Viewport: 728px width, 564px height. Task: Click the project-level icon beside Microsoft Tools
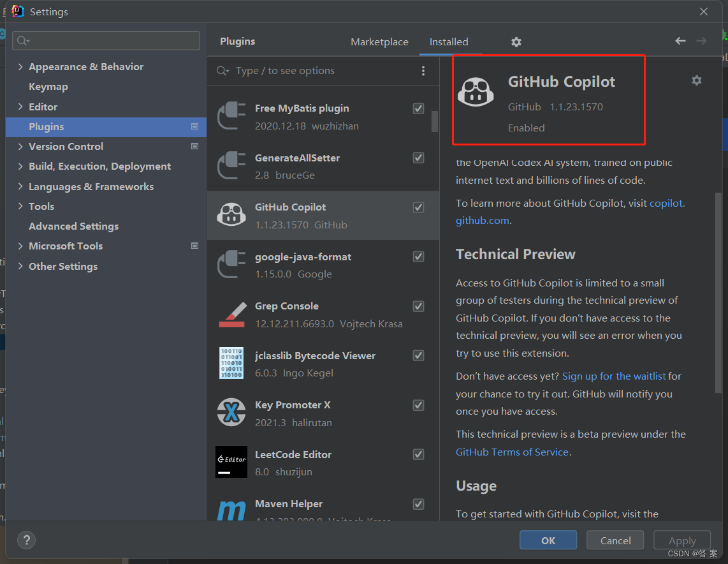[194, 246]
